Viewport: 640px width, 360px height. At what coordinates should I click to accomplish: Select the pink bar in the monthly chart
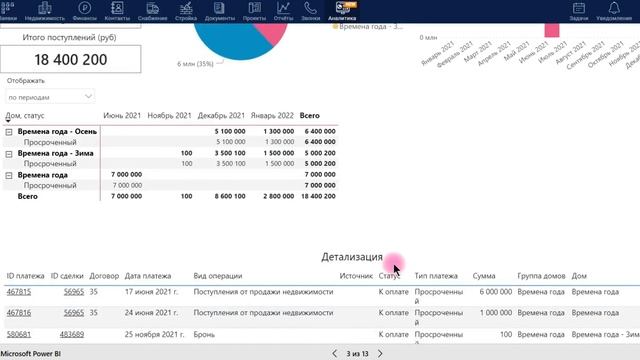point(552,30)
